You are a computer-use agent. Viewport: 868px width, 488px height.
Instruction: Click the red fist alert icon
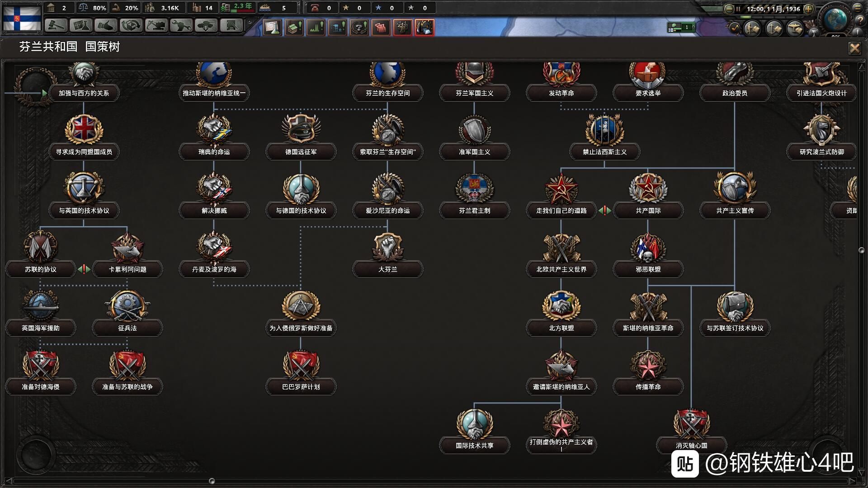click(x=381, y=28)
